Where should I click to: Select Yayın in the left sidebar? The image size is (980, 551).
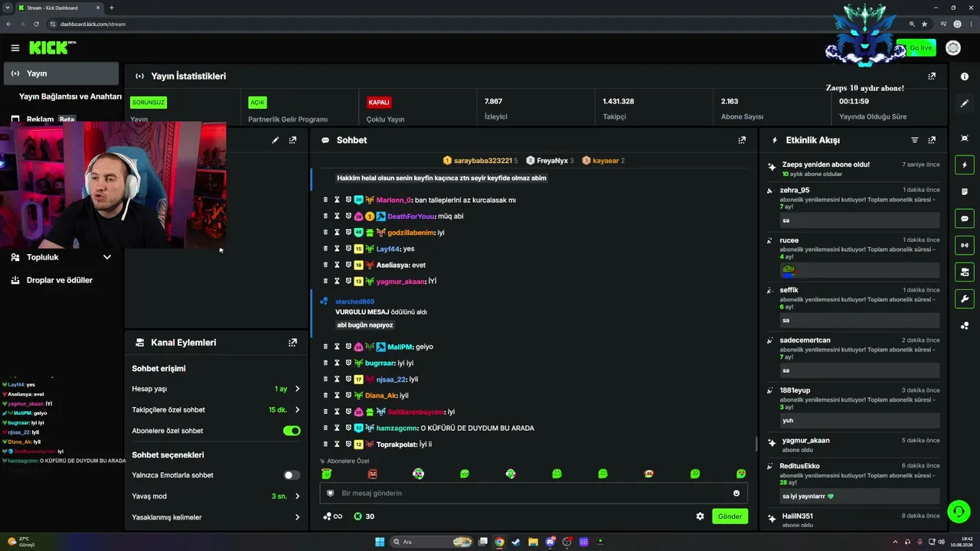click(61, 73)
